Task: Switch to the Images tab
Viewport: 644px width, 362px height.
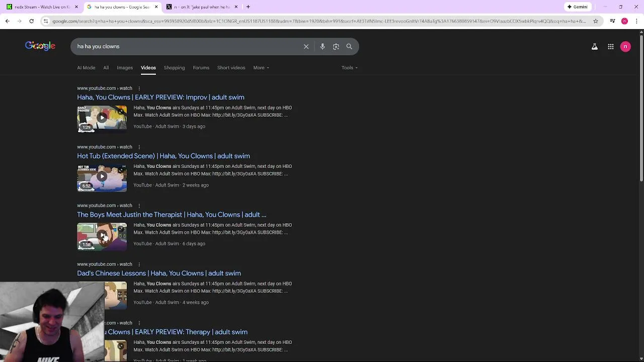Action: coord(125,67)
